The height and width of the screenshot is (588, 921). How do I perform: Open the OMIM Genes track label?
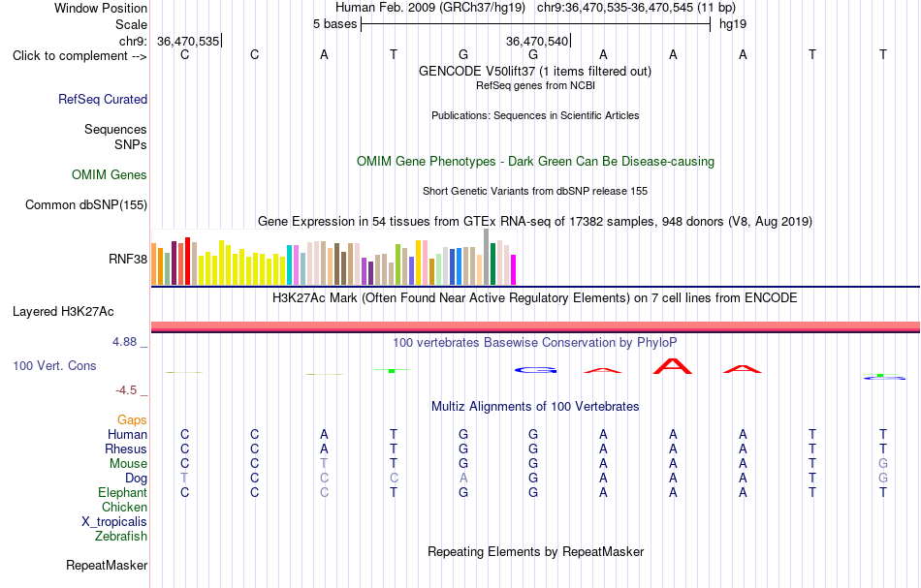tap(110, 175)
